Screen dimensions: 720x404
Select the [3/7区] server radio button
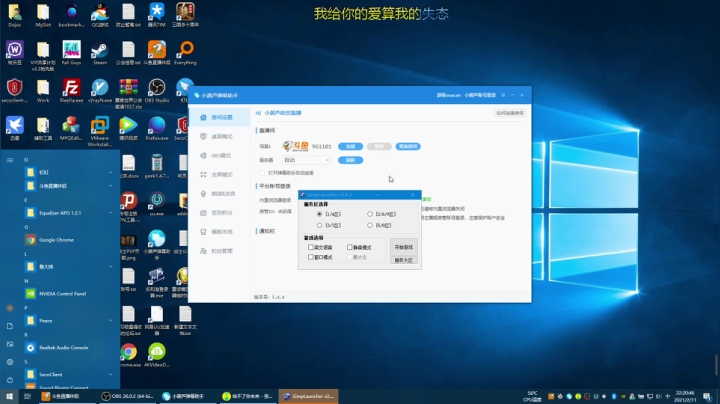pos(320,225)
